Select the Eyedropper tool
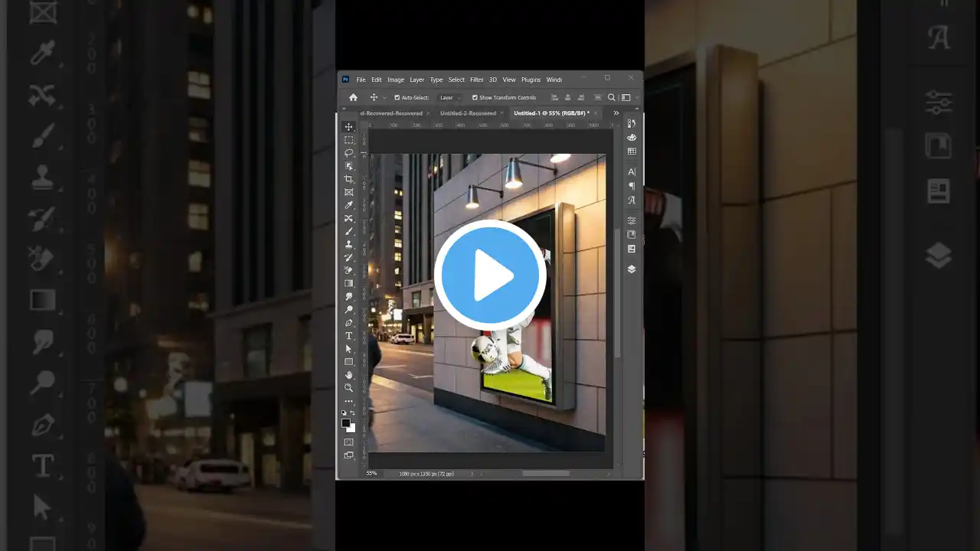The height and width of the screenshot is (551, 980). pos(349,205)
